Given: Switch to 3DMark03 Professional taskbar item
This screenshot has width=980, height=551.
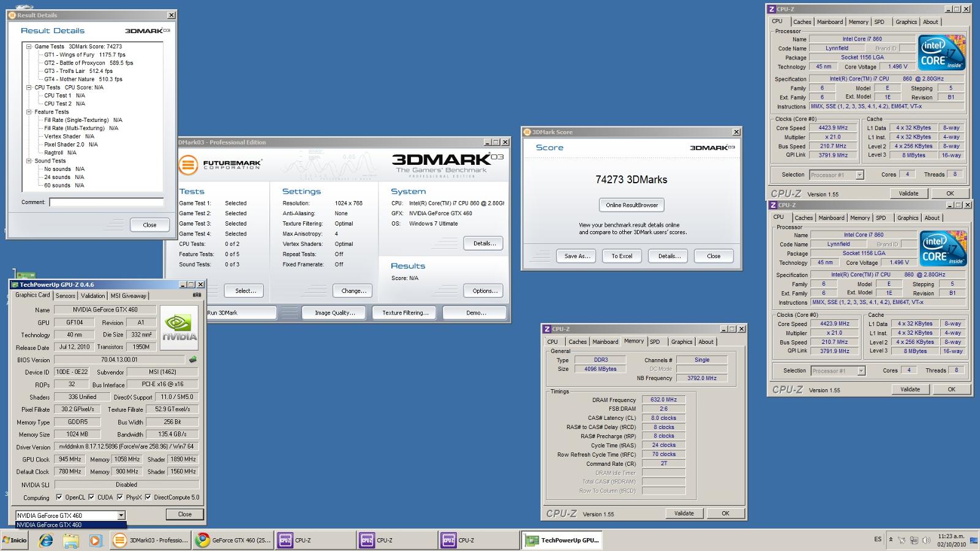Looking at the screenshot, I should (x=151, y=540).
